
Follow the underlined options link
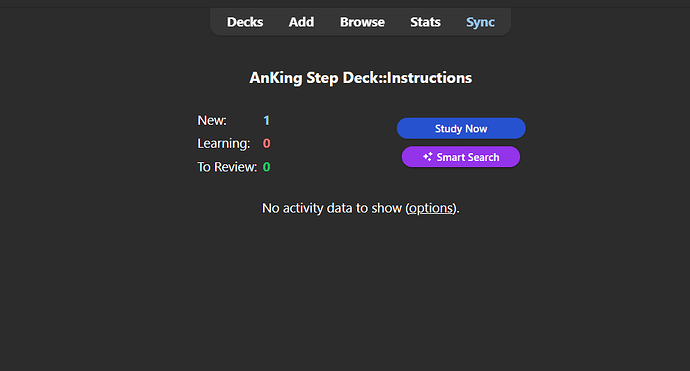coord(431,208)
